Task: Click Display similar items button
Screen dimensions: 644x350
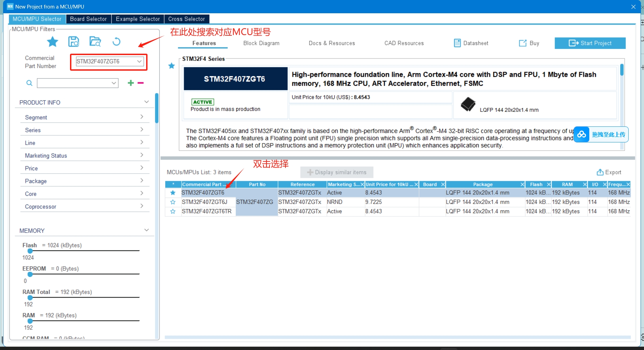Action: tap(337, 172)
